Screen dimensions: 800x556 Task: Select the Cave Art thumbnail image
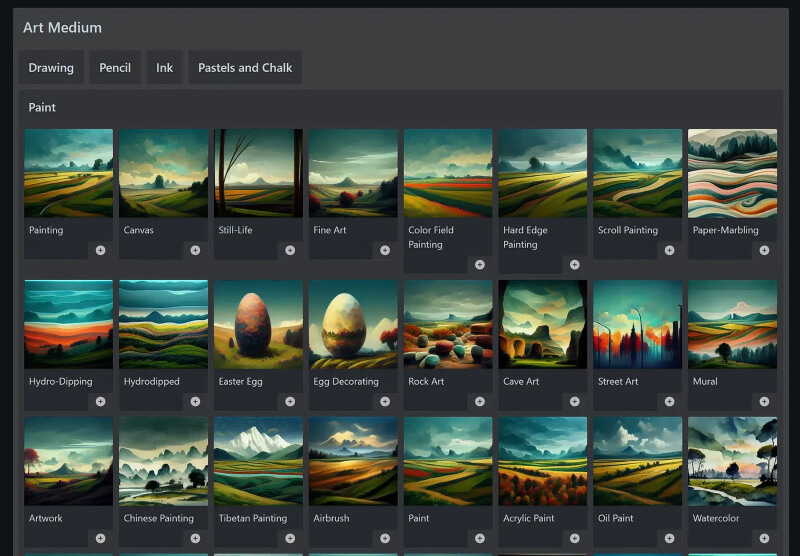click(x=543, y=324)
